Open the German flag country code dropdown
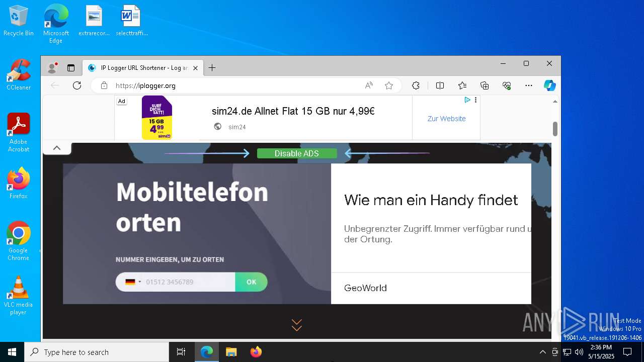Screen dimensions: 644x362 click(x=133, y=282)
